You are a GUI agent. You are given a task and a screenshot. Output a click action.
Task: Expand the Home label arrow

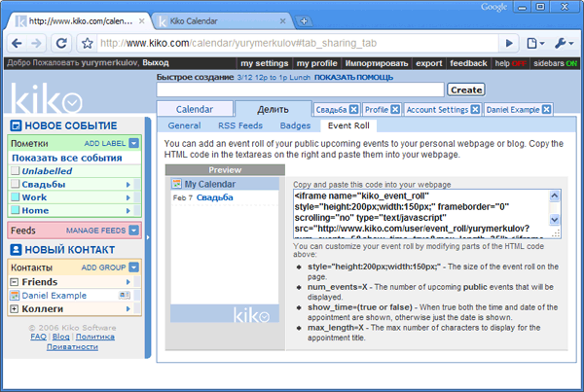click(128, 210)
